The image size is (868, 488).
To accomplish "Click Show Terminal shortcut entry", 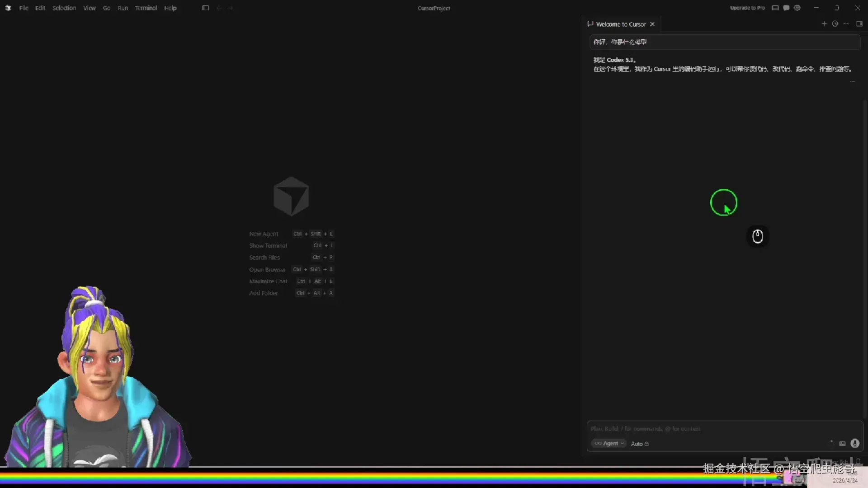I will [x=291, y=245].
